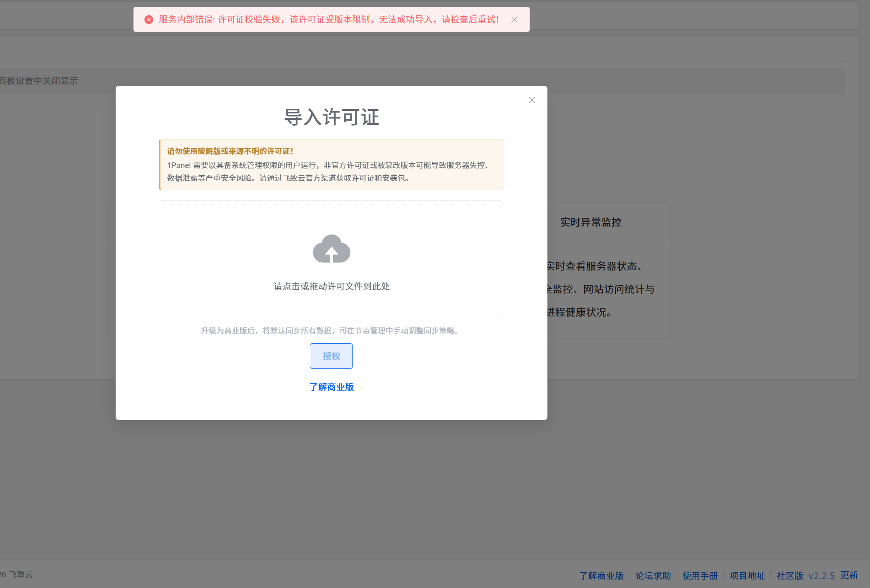The width and height of the screenshot is (870, 588).
Task: Open the 了解商业版 link in the dialog
Action: tap(332, 387)
